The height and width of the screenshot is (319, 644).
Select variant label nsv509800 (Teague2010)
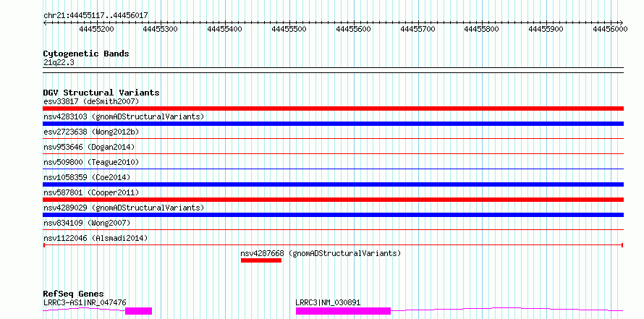coord(91,162)
